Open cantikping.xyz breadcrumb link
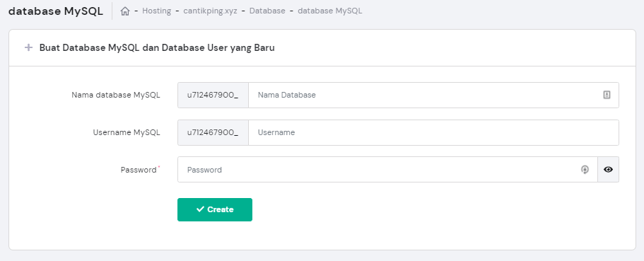This screenshot has width=644, height=261. (x=210, y=11)
